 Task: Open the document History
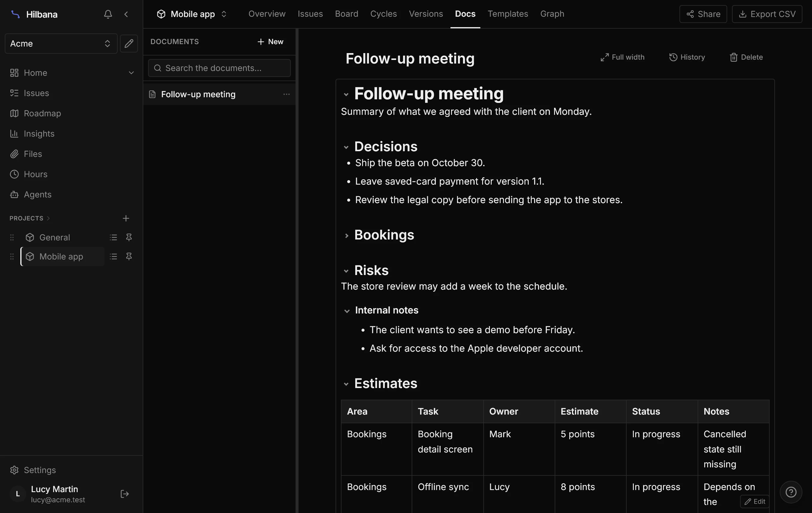point(687,57)
